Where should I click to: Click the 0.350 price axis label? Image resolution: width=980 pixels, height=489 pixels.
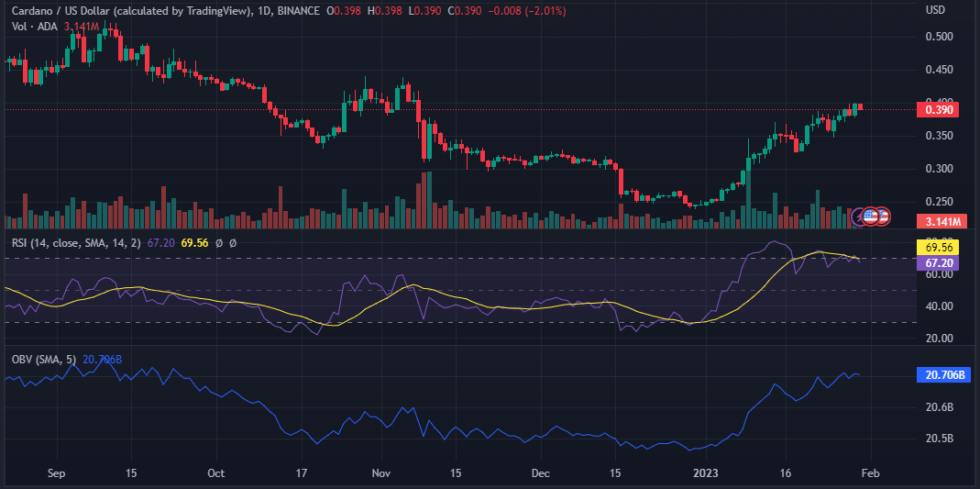[939, 137]
